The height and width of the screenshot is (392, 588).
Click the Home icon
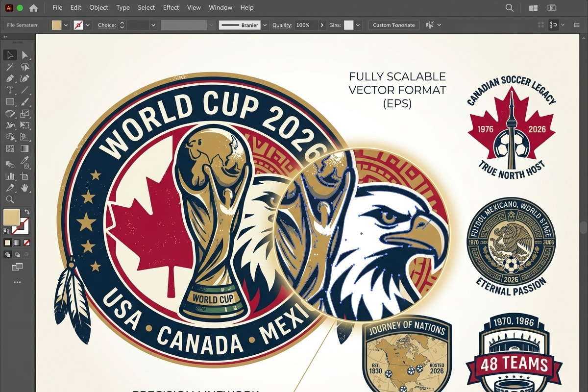33,8
